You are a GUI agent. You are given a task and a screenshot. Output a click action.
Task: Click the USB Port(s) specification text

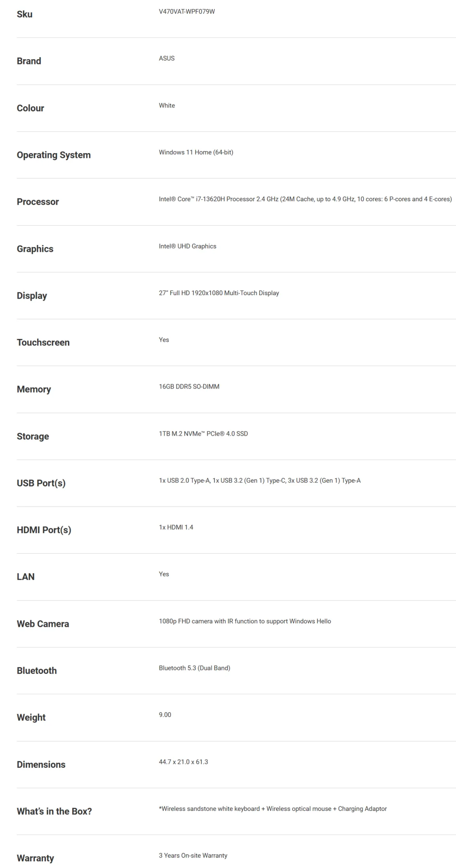coord(260,481)
